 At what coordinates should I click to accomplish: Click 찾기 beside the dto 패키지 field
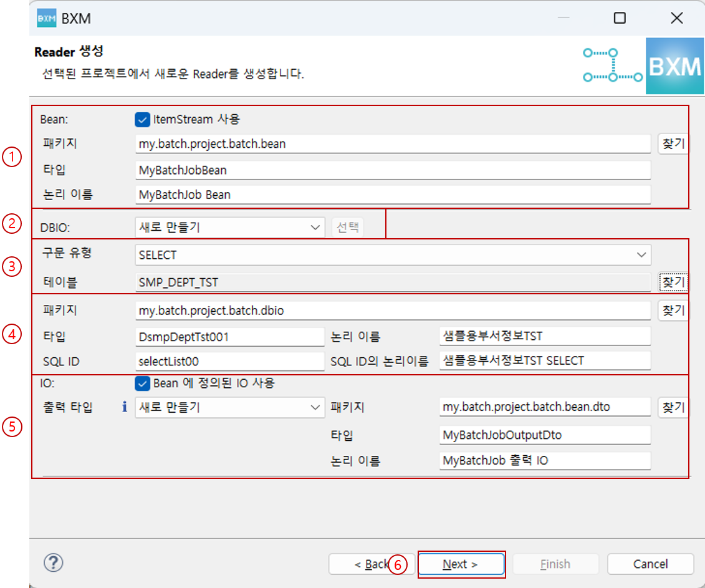point(673,407)
